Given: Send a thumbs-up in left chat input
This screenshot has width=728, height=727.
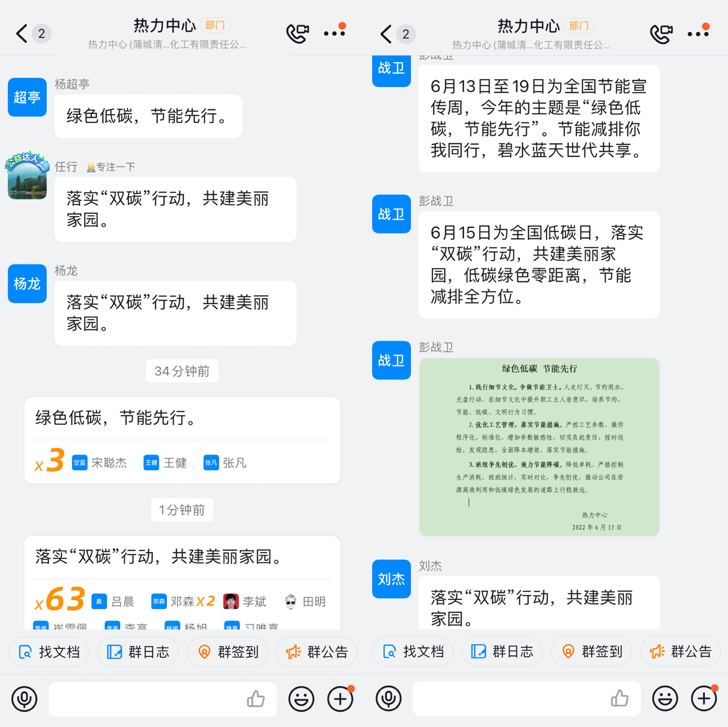Looking at the screenshot, I should pos(256,699).
